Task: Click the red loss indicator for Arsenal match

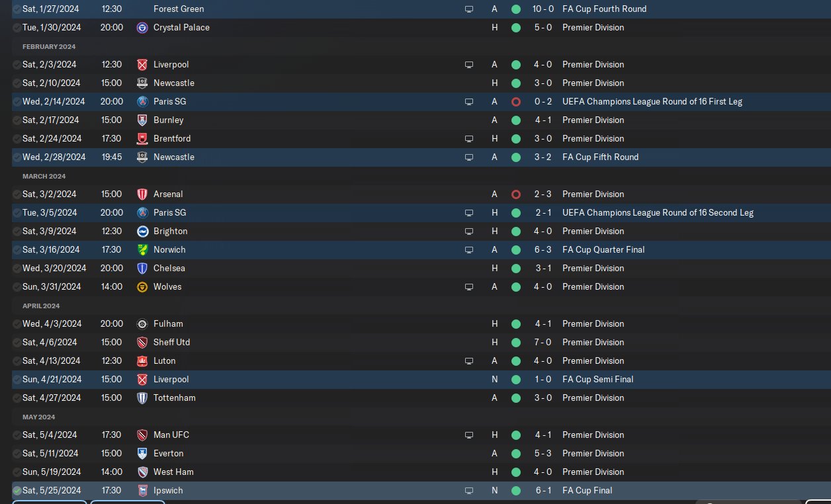Action: 516,194
